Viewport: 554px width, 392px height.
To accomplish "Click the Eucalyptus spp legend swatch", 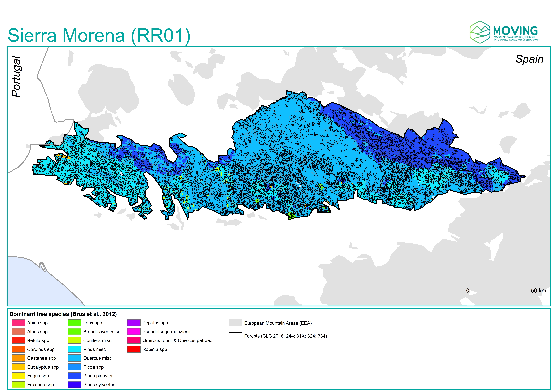I will point(18,367).
